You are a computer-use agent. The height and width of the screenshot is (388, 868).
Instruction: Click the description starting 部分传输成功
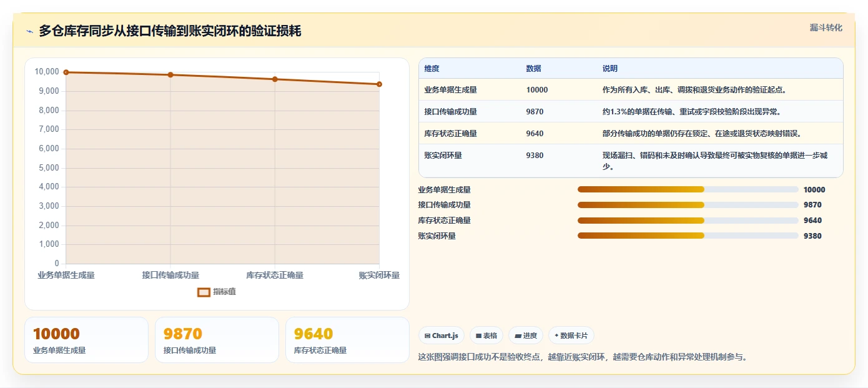(x=702, y=134)
